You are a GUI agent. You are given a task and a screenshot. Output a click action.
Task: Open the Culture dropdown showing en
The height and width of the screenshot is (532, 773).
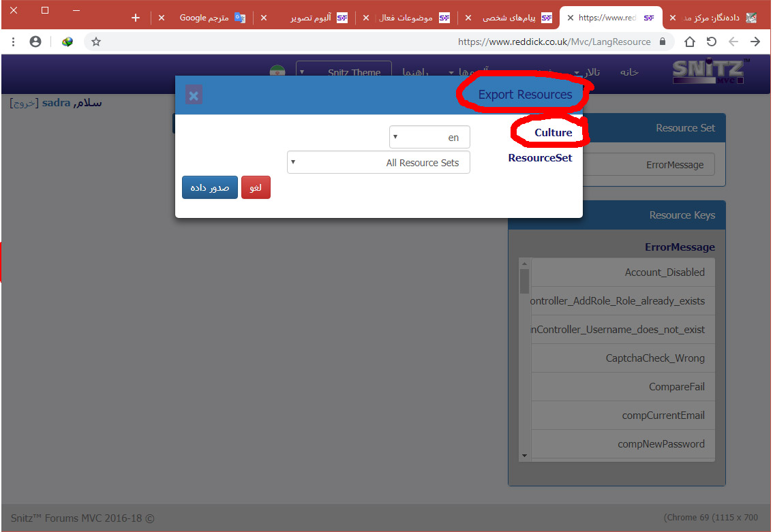(x=429, y=137)
